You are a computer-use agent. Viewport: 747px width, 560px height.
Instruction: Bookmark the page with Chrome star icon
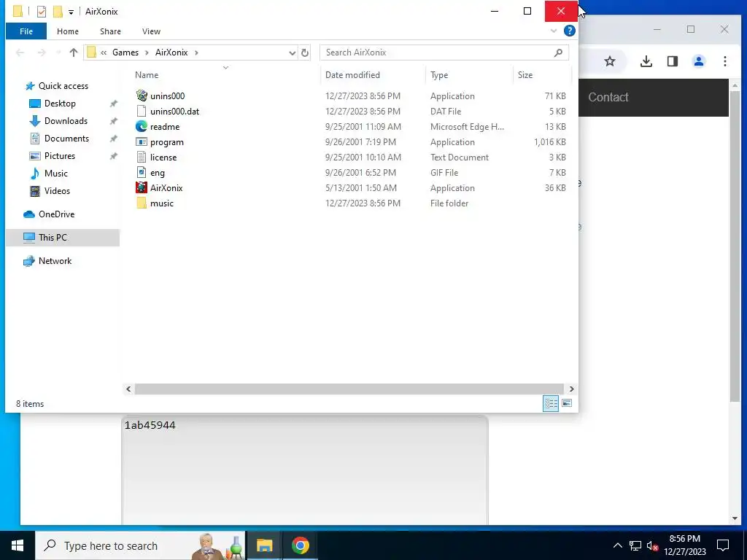click(x=610, y=61)
